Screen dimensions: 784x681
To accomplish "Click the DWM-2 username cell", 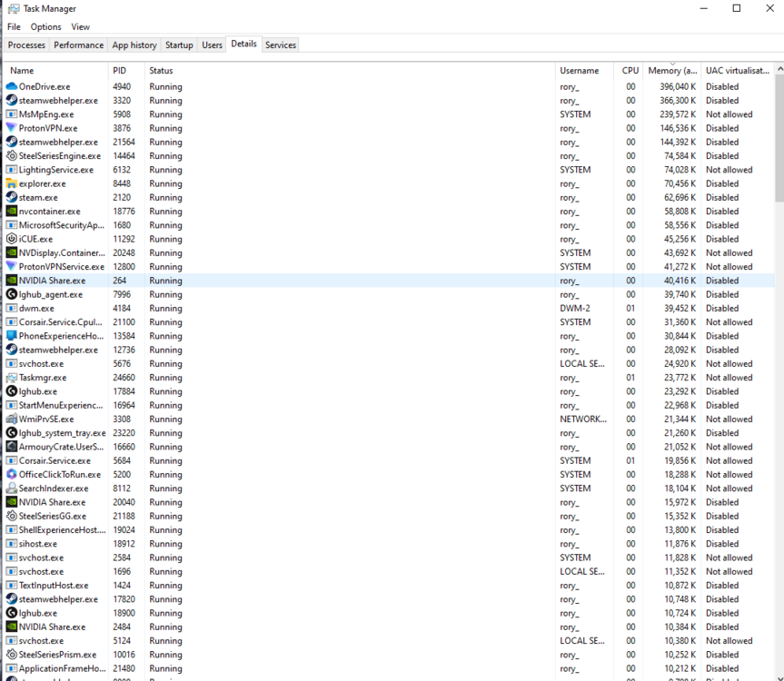I will [575, 309].
